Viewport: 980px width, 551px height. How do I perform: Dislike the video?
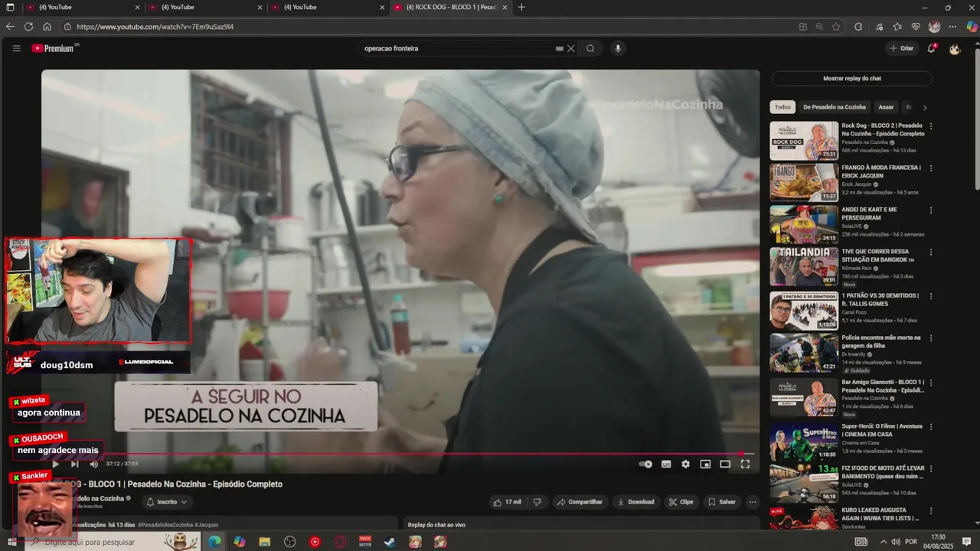[x=537, y=502]
